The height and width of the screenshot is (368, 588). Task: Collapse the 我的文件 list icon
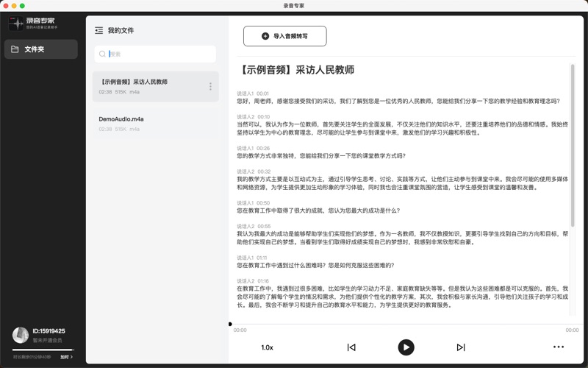[x=98, y=31]
